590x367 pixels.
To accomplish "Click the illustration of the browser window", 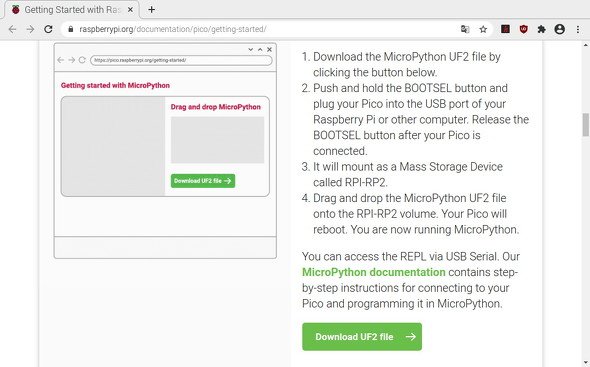I will [x=165, y=151].
